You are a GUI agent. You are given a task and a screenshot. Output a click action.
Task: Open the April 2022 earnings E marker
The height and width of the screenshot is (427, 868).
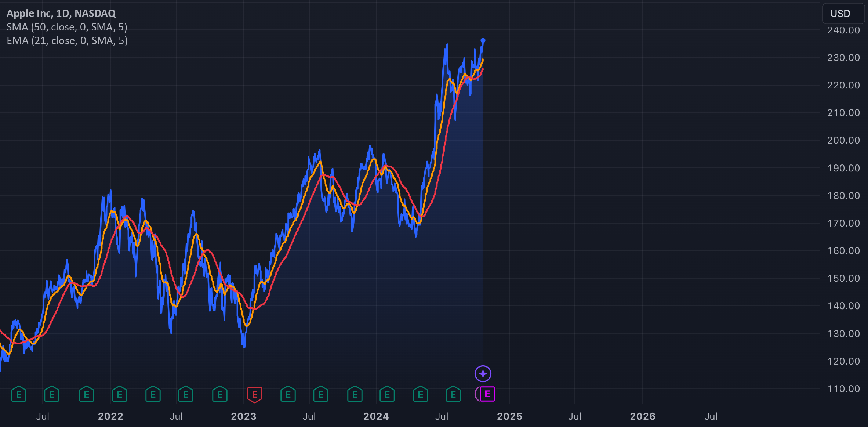(153, 394)
